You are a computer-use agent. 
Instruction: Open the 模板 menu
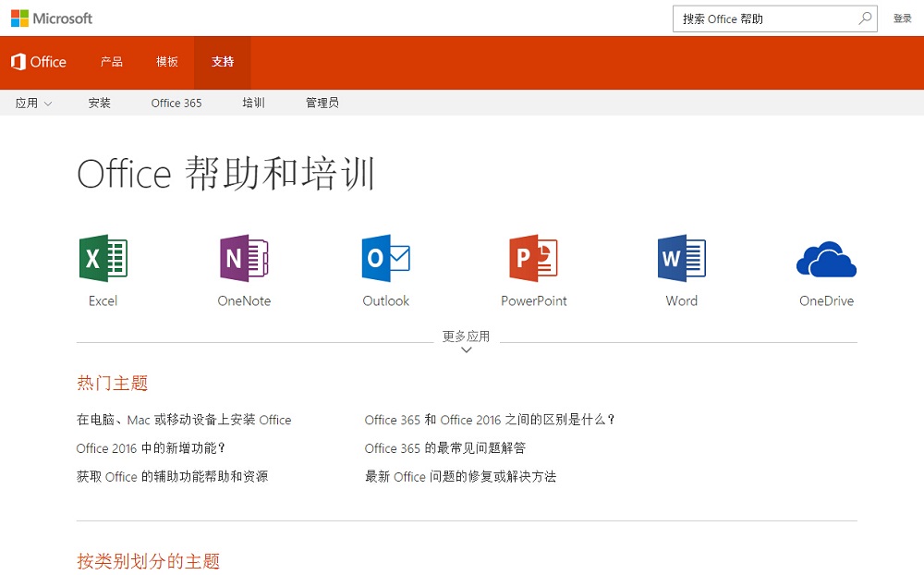166,62
